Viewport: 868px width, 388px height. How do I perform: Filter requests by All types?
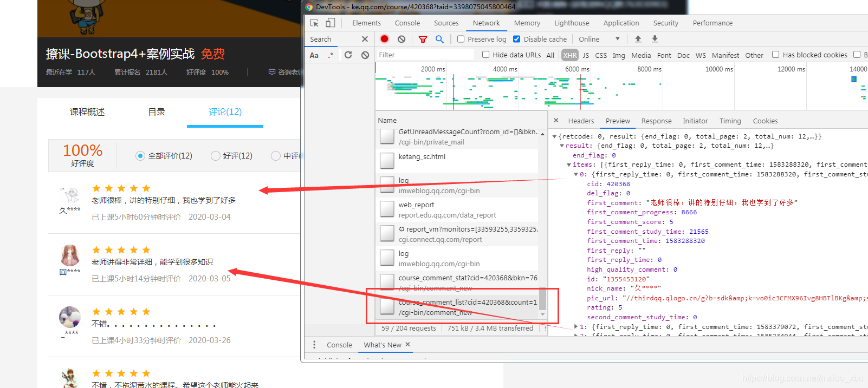[550, 55]
